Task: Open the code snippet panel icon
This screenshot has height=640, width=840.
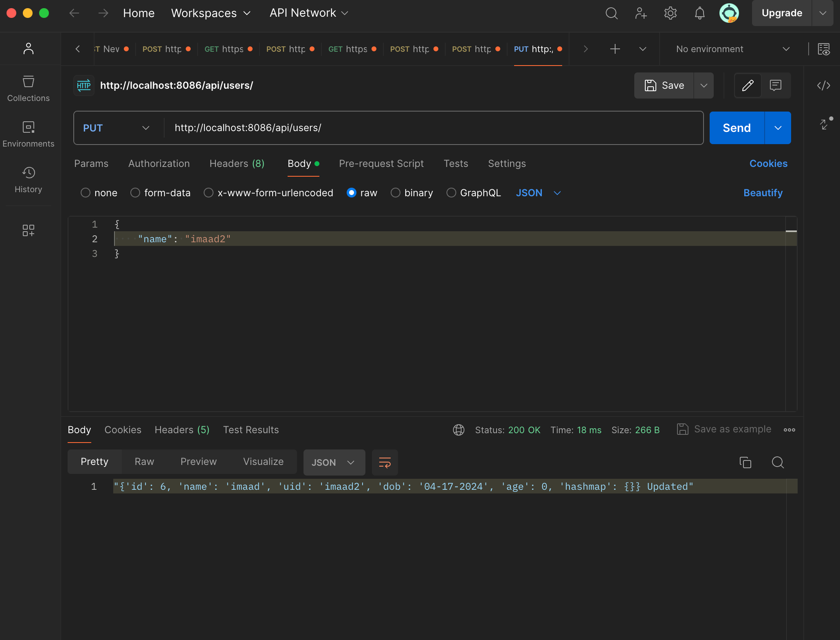Action: (x=824, y=85)
